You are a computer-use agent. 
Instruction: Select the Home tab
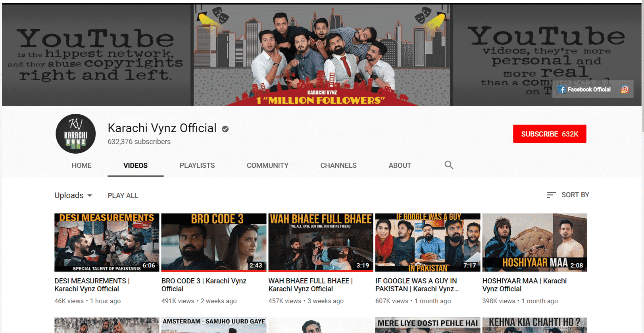81,166
